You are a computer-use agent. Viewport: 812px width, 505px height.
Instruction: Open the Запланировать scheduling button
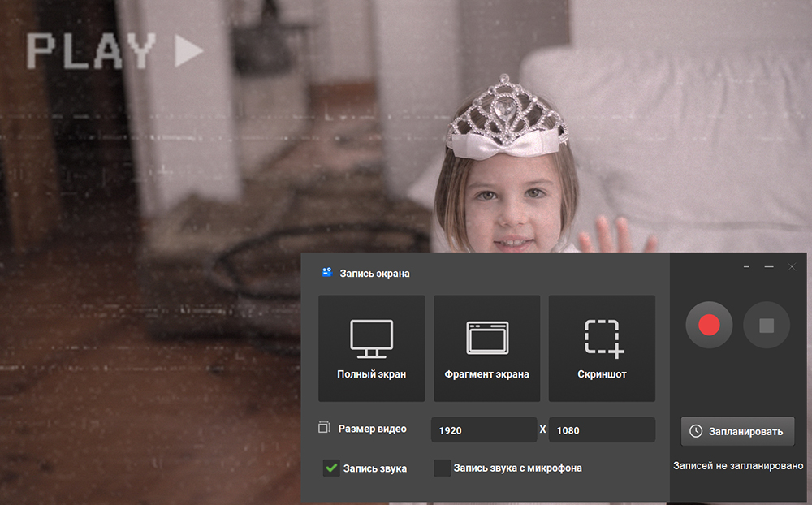tap(737, 431)
